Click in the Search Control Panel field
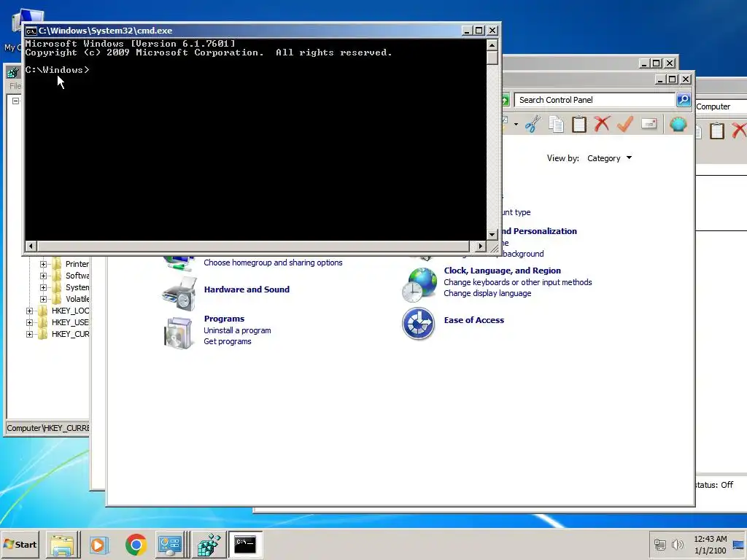 click(595, 100)
